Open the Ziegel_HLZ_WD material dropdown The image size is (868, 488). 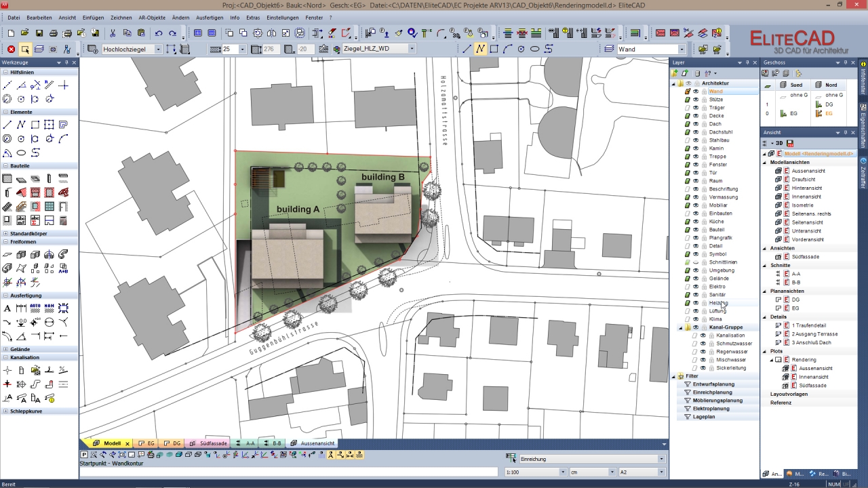click(411, 49)
